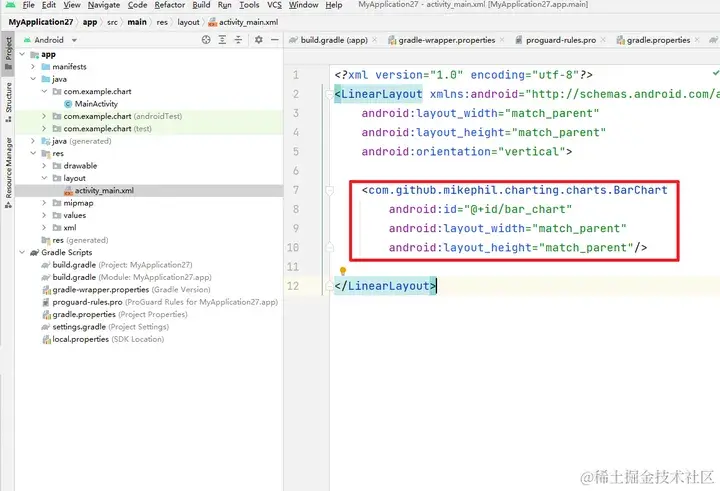Expand the mipmap folder
This screenshot has width=720, height=491.
[x=44, y=203]
